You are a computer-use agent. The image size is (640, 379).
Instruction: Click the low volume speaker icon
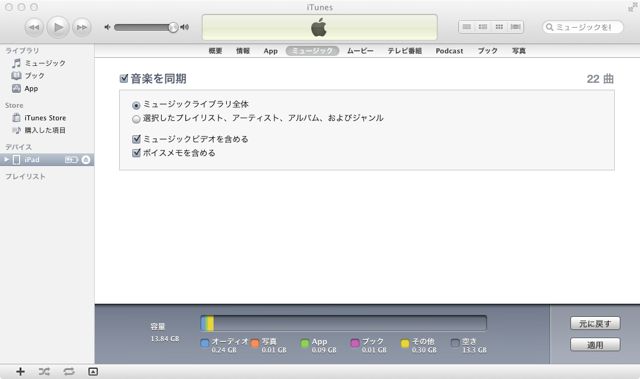107,27
